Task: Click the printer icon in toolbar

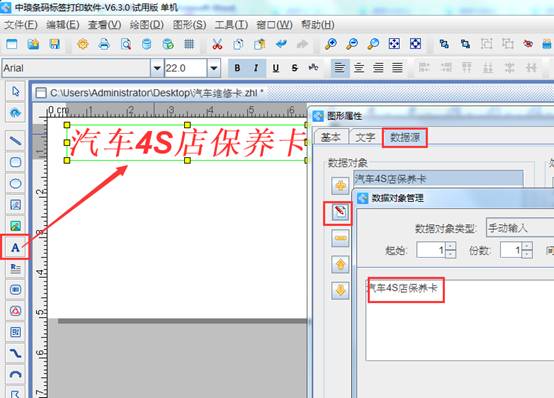Action: click(x=104, y=44)
